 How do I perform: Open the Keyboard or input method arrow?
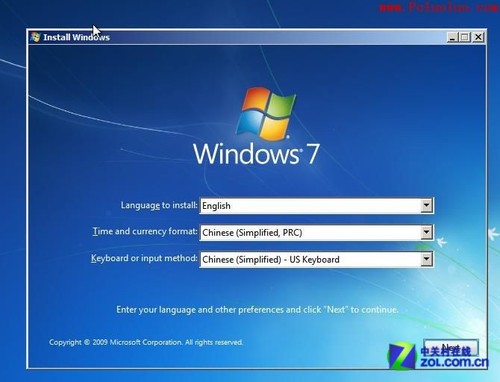(x=426, y=259)
